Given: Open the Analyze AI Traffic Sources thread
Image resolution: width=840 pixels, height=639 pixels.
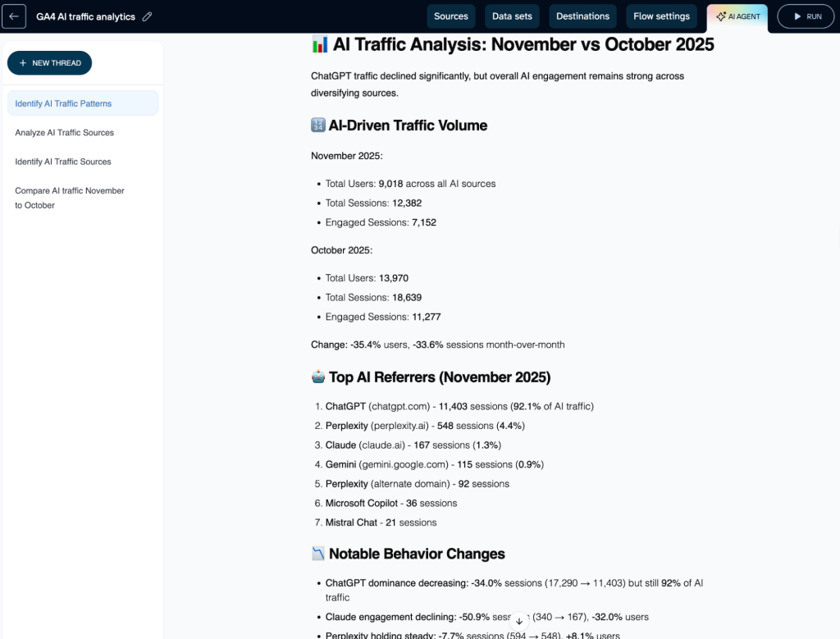Looking at the screenshot, I should point(64,133).
